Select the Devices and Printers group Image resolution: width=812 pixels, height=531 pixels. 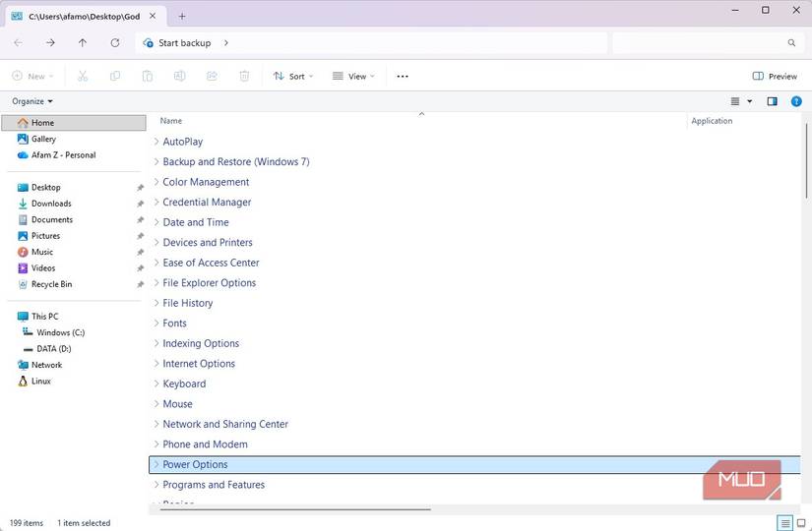[208, 242]
